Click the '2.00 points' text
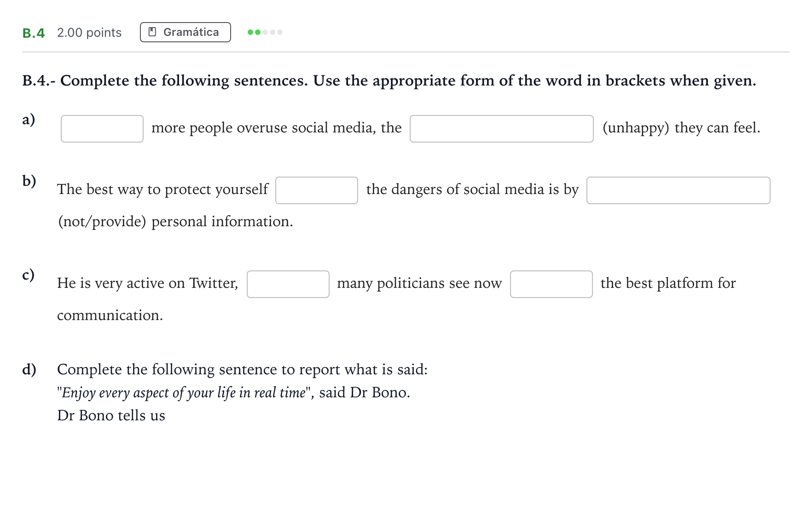The width and height of the screenshot is (812, 516). click(x=89, y=33)
